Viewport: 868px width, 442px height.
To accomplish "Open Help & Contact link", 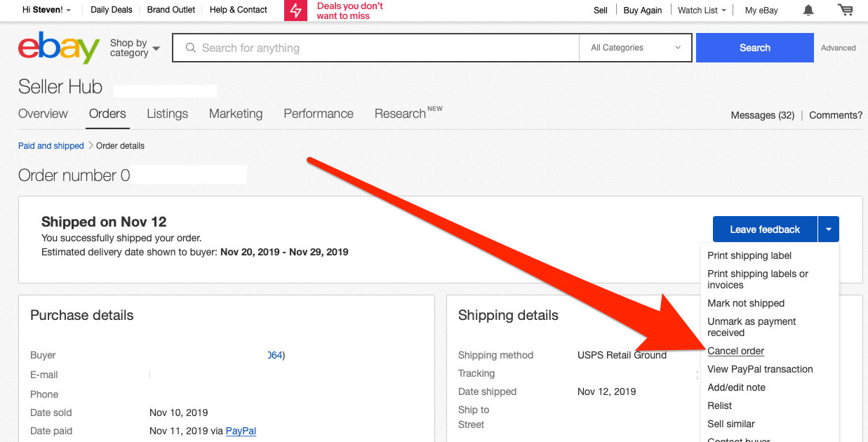I will coord(239,10).
